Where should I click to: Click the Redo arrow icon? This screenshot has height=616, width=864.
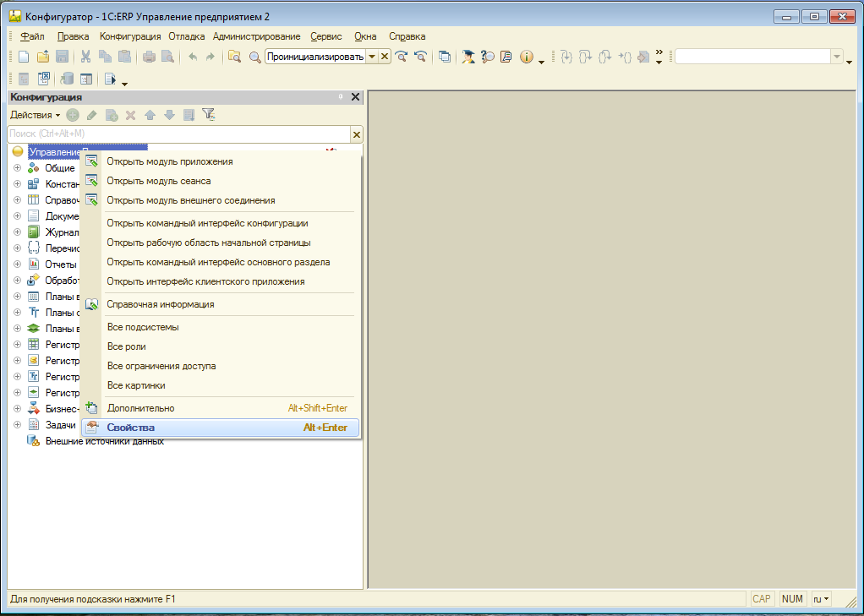point(210,57)
